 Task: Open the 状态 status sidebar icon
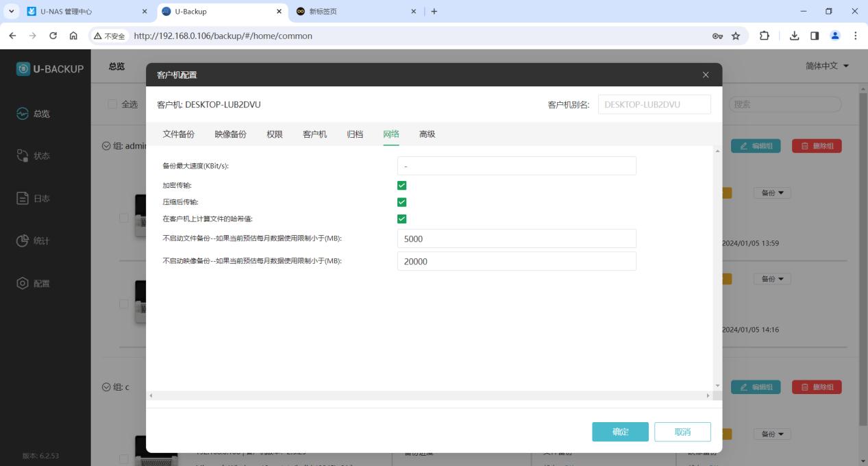click(23, 156)
